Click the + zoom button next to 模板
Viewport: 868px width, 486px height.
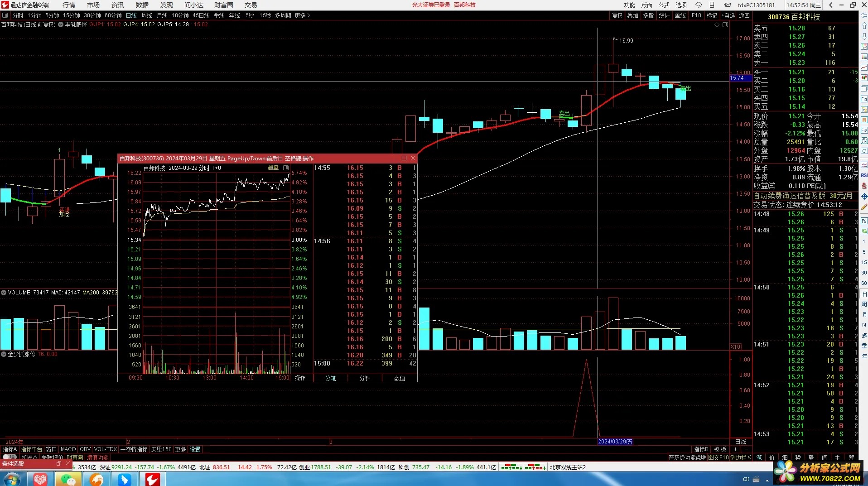point(735,449)
